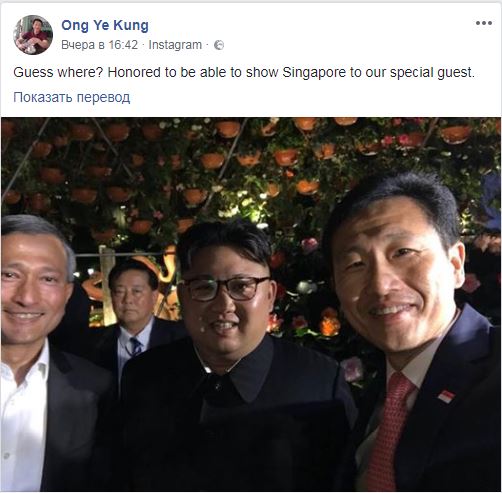Viewport: 502px width, 493px height.
Task: Click the word Singapore in the caption
Action: coord(314,72)
